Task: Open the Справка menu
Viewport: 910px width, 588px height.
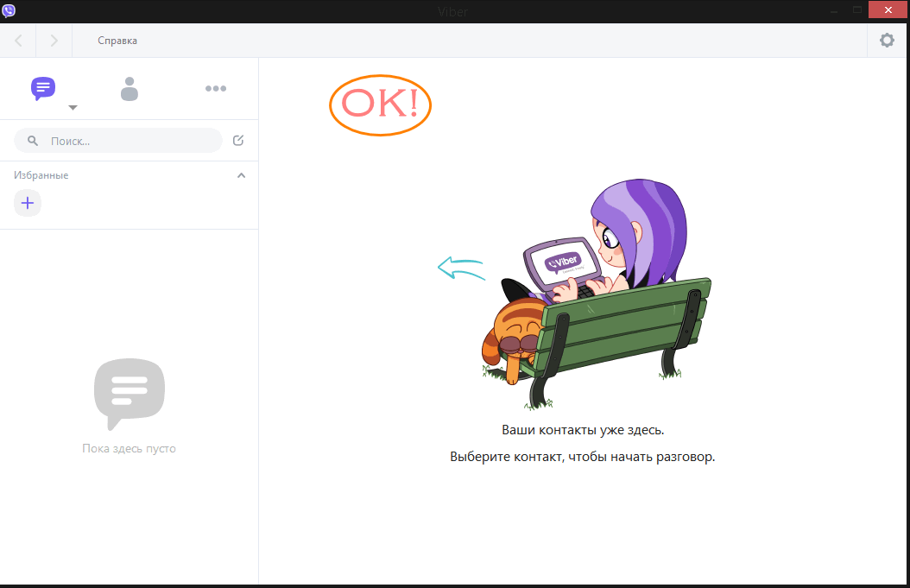Action: pos(117,41)
